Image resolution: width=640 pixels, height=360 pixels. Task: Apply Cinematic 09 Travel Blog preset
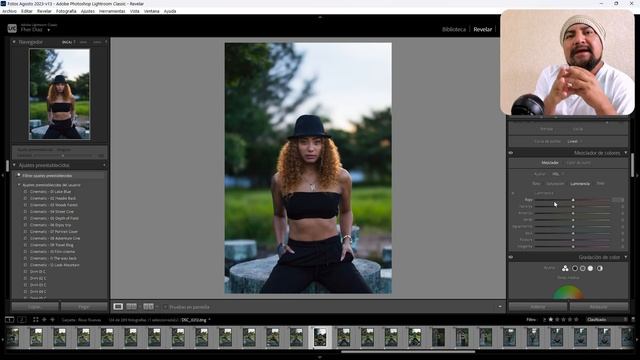(x=51, y=245)
